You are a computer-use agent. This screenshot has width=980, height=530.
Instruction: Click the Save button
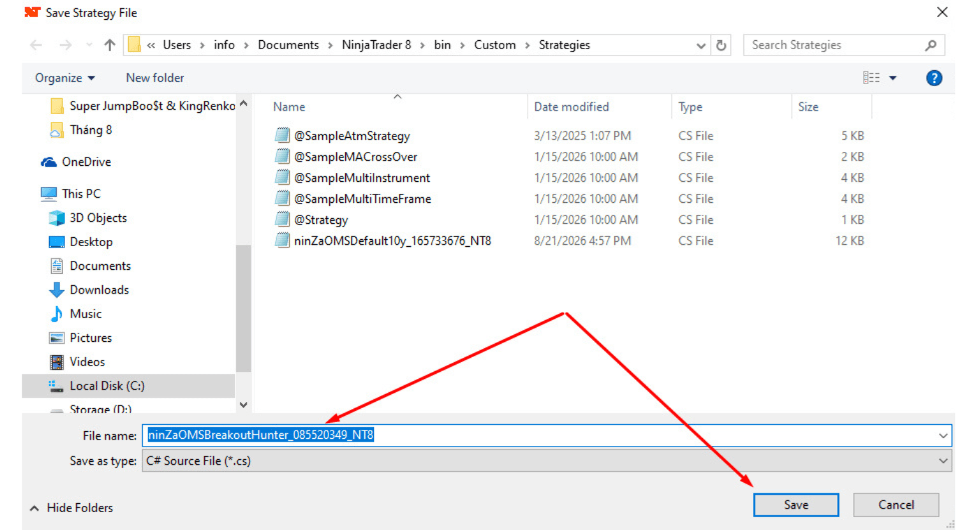[796, 504]
